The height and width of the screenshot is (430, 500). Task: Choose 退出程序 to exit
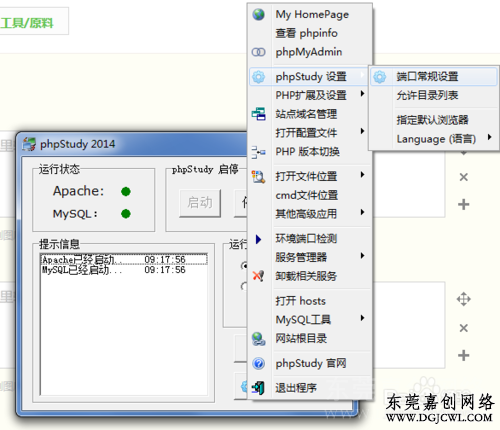click(311, 388)
